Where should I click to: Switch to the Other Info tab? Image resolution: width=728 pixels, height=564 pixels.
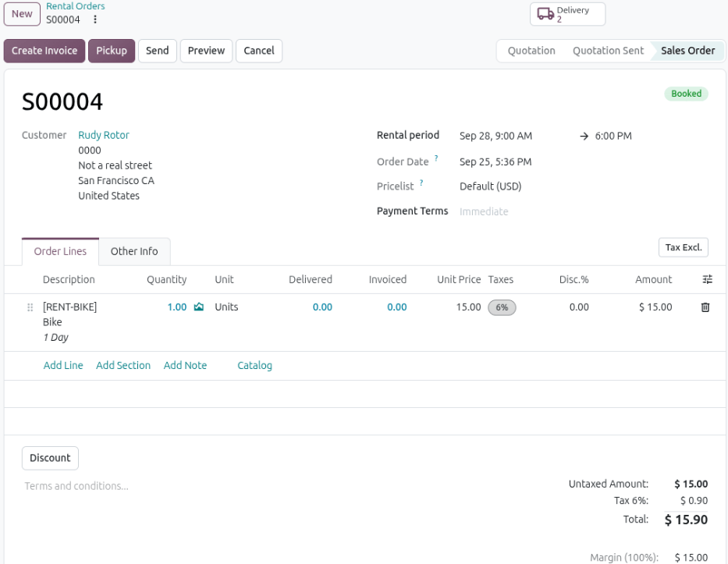pyautogui.click(x=134, y=251)
